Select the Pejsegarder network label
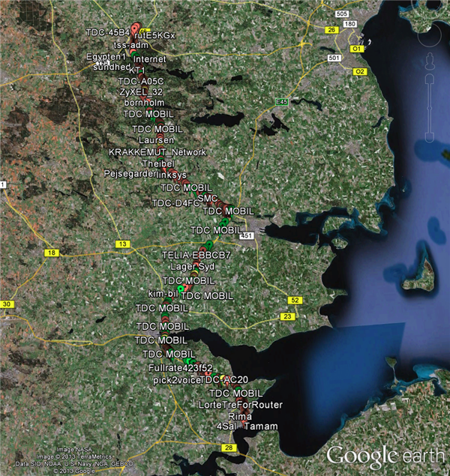Image resolution: width=450 pixels, height=476 pixels. click(130, 174)
